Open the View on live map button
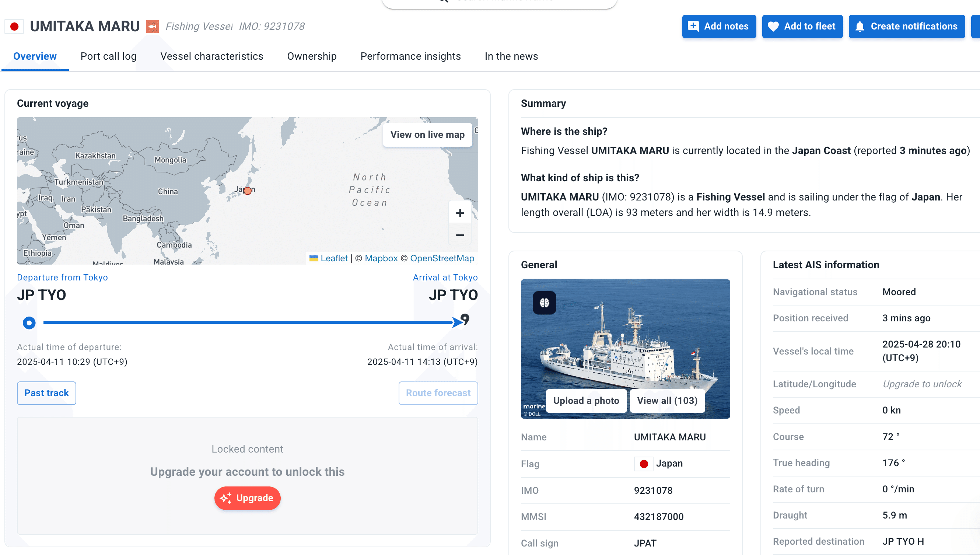This screenshot has height=555, width=980. [x=427, y=135]
